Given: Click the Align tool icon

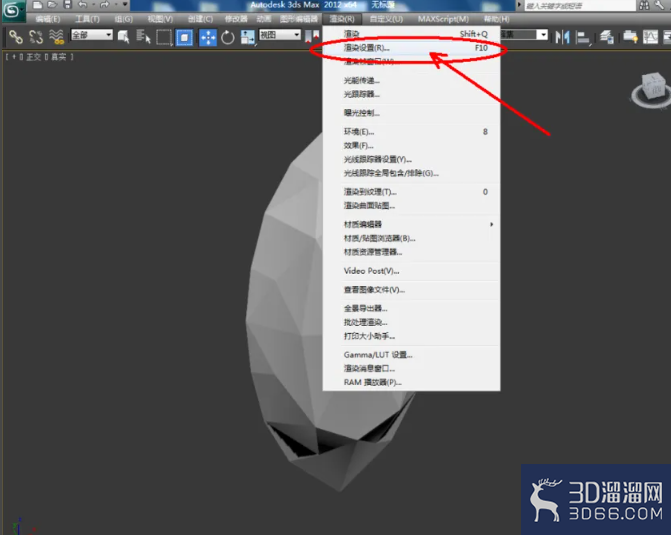Looking at the screenshot, I should [x=582, y=38].
